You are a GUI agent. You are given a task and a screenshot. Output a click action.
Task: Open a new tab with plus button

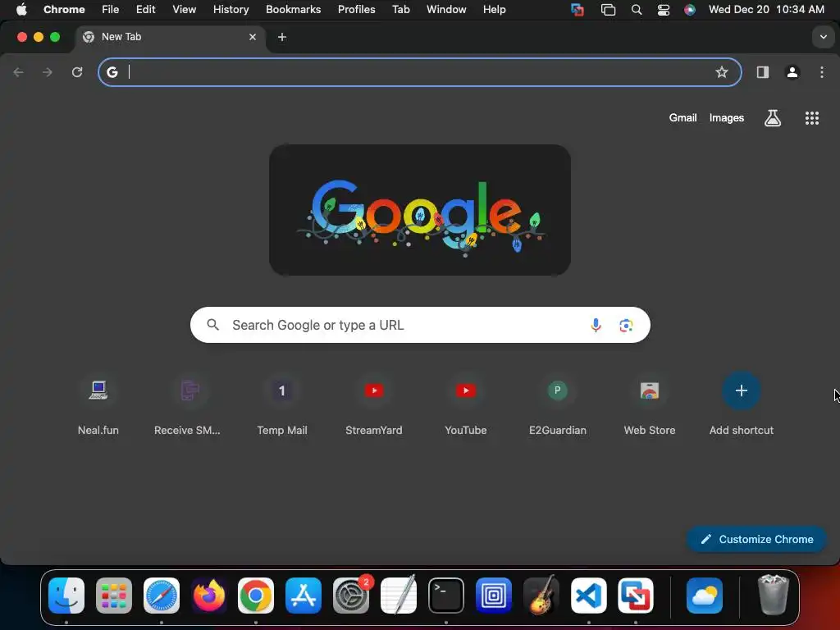click(x=282, y=37)
